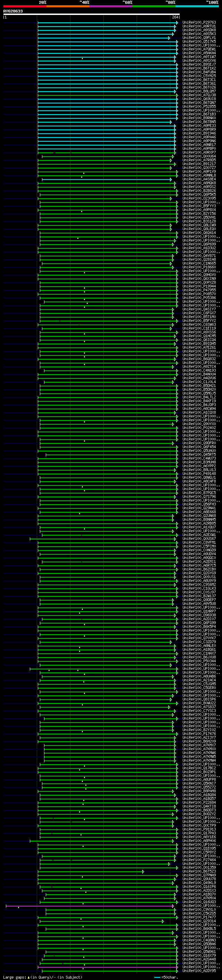Select hit UniRef100_Q69UI8
Viewport: 222px width, 980px height.
coord(199,99)
